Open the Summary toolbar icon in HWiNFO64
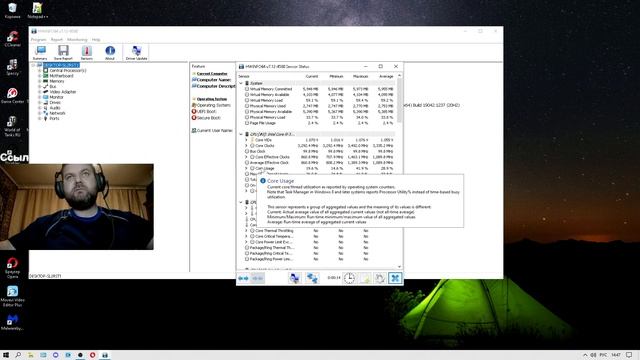 [40, 53]
